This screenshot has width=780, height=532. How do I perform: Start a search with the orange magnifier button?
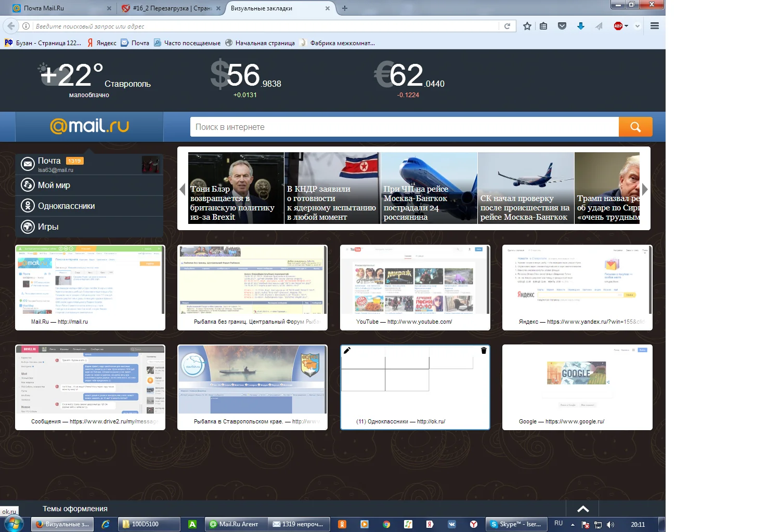click(x=635, y=126)
